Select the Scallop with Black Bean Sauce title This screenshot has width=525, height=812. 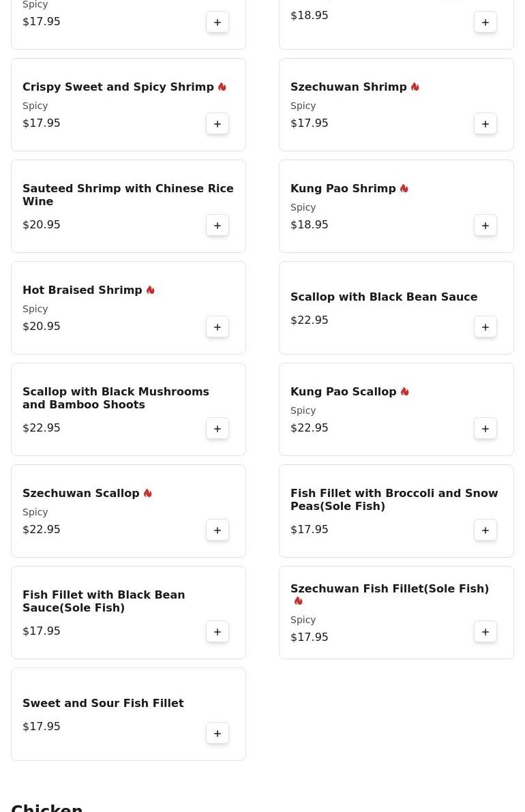384,297
